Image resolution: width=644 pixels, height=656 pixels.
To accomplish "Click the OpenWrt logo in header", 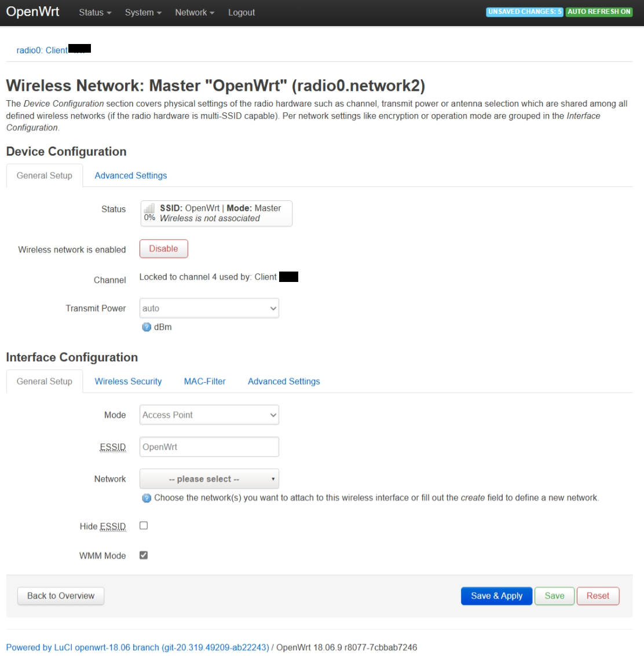I will [x=33, y=12].
